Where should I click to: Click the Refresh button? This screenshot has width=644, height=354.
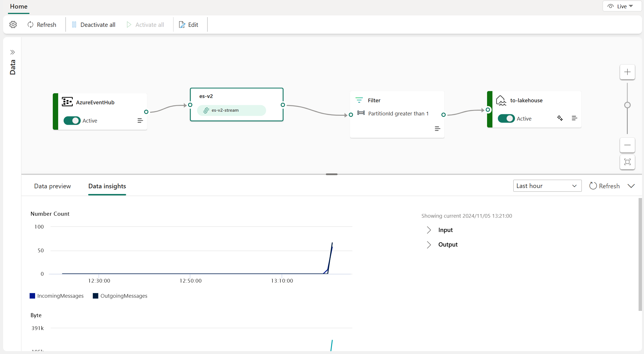click(42, 24)
